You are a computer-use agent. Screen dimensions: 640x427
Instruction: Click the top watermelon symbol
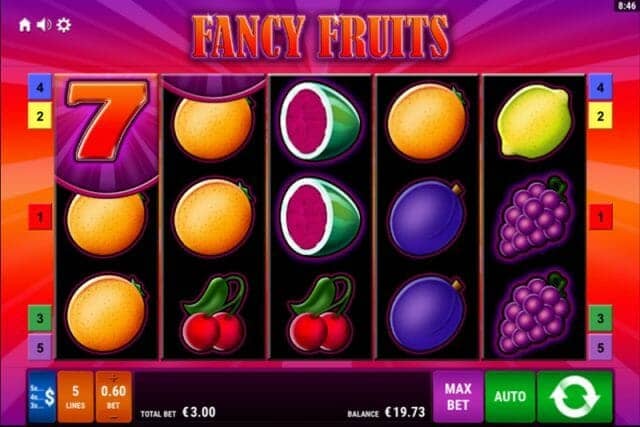[320, 121]
